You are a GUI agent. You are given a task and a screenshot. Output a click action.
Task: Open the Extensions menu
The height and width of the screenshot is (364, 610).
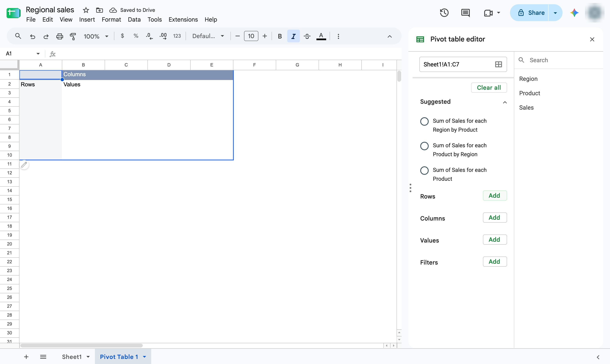[x=183, y=19]
